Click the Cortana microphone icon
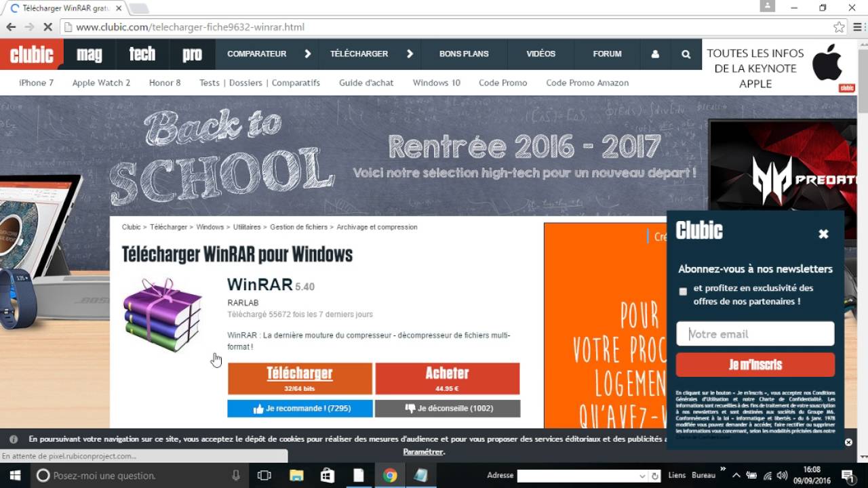The width and height of the screenshot is (868, 488). [x=236, y=475]
